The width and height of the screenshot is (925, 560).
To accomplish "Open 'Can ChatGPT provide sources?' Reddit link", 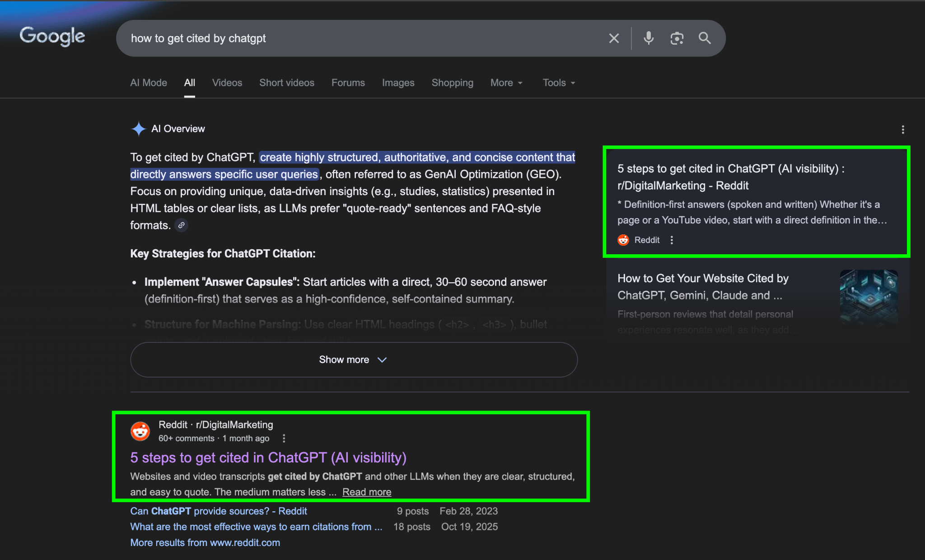I will click(x=219, y=511).
